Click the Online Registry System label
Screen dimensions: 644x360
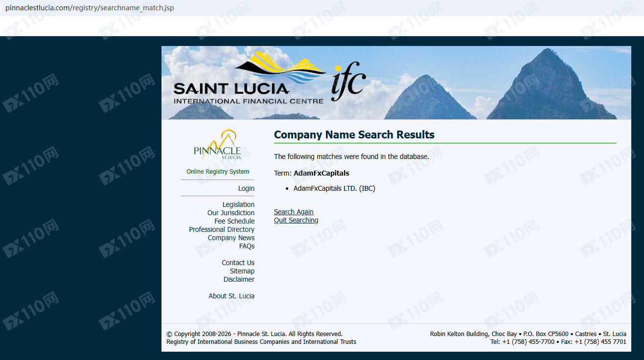tap(218, 172)
